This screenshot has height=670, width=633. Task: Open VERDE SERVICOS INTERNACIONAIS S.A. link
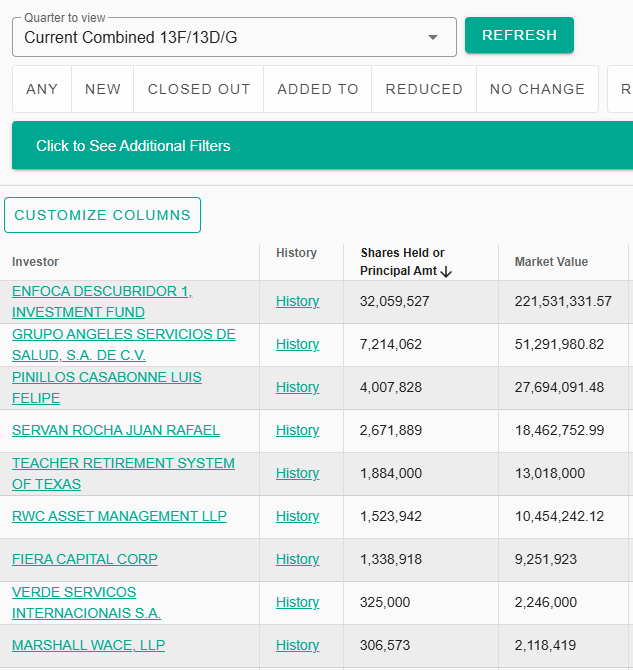point(86,602)
